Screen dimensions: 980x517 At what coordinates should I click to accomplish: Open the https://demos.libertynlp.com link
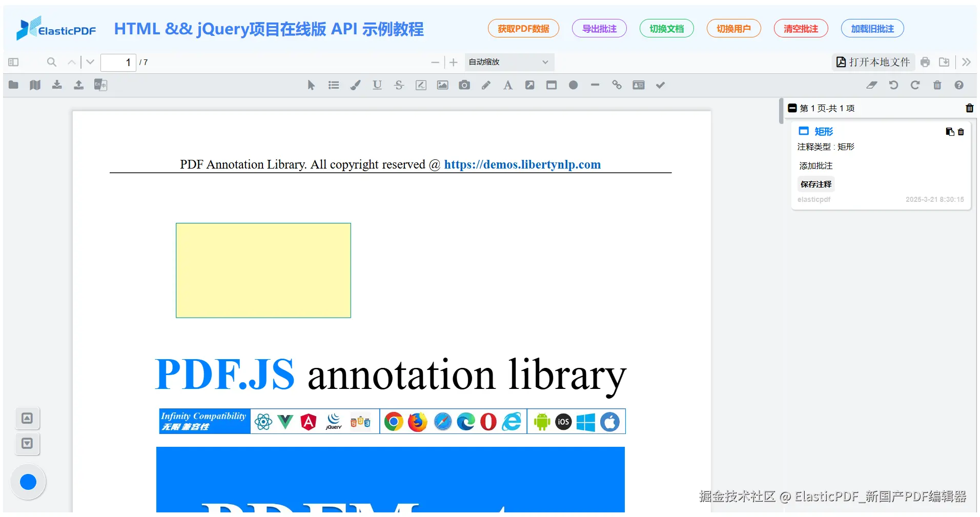click(x=522, y=164)
